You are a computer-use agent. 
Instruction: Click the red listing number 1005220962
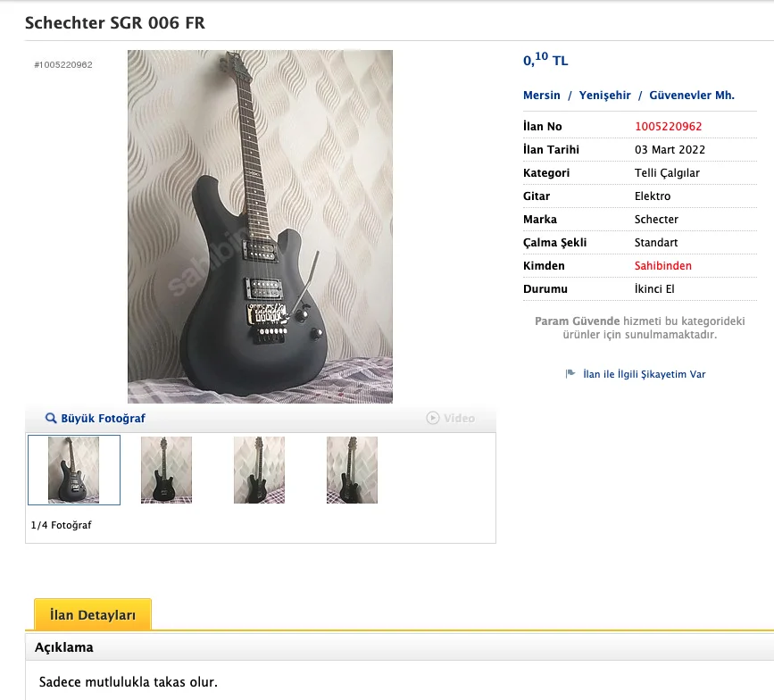point(669,127)
